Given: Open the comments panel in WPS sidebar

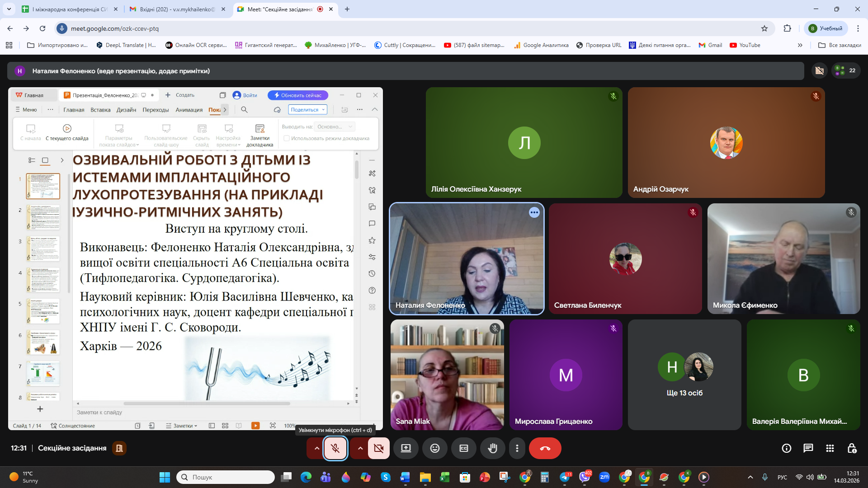Looking at the screenshot, I should [372, 223].
